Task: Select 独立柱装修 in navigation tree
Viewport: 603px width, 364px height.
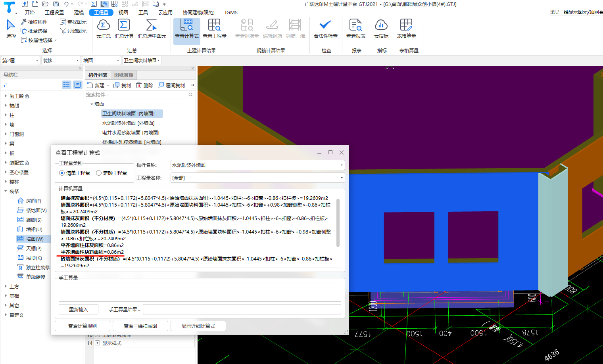Action: coord(34,268)
